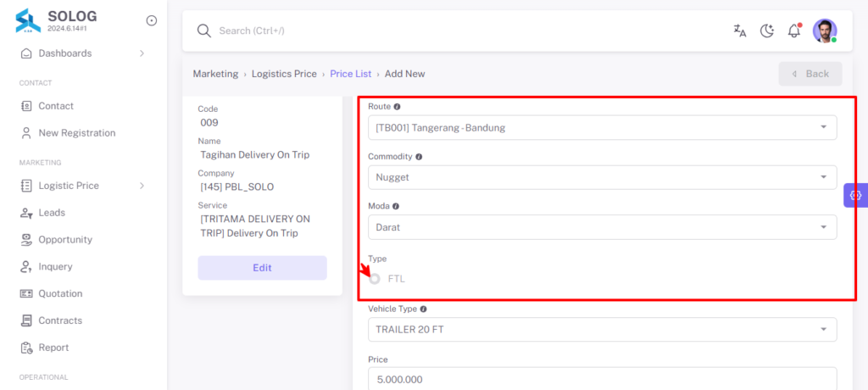Open the user avatar profile menu

click(x=824, y=31)
